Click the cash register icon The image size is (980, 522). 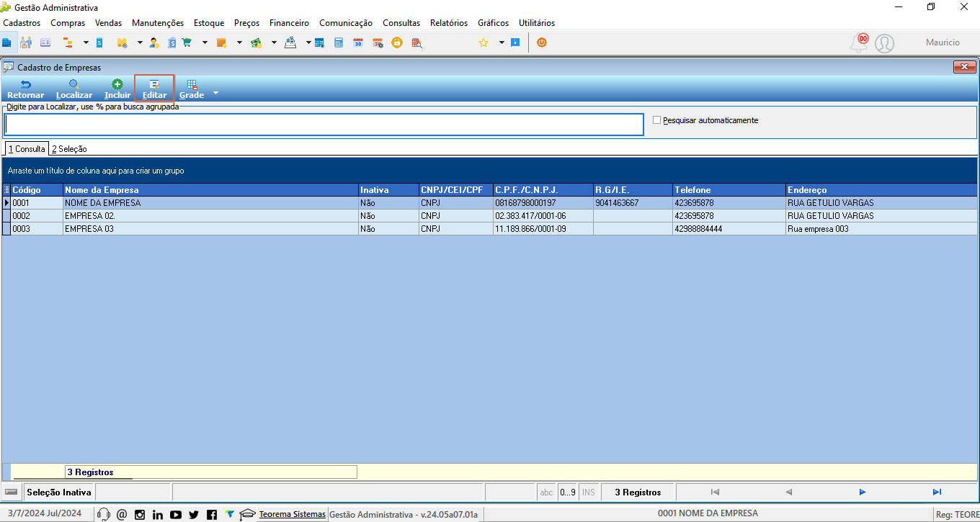pyautogui.click(x=290, y=43)
